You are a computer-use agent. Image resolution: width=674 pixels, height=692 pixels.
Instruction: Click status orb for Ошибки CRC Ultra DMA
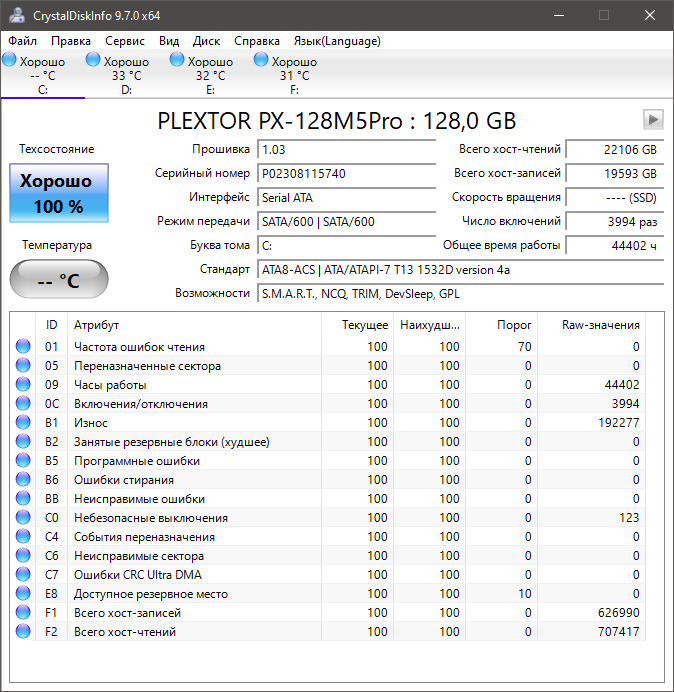23,574
